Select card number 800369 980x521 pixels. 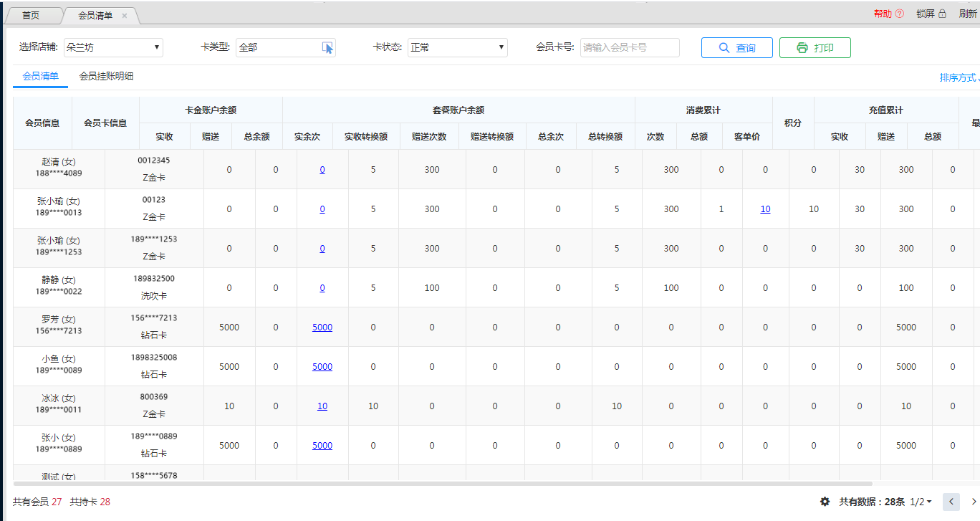click(x=154, y=397)
